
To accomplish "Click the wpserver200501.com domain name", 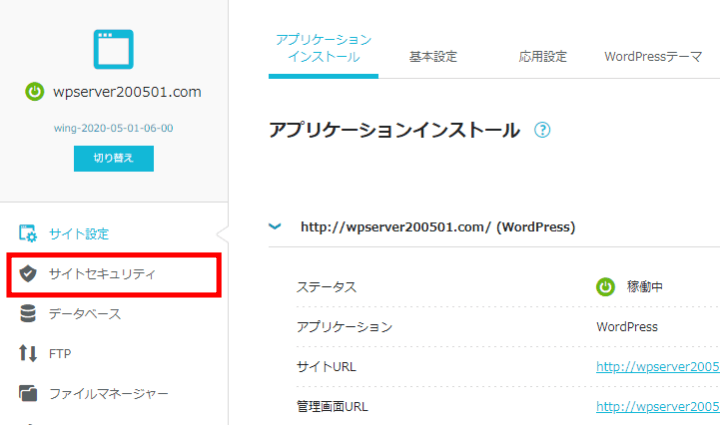I will [127, 92].
